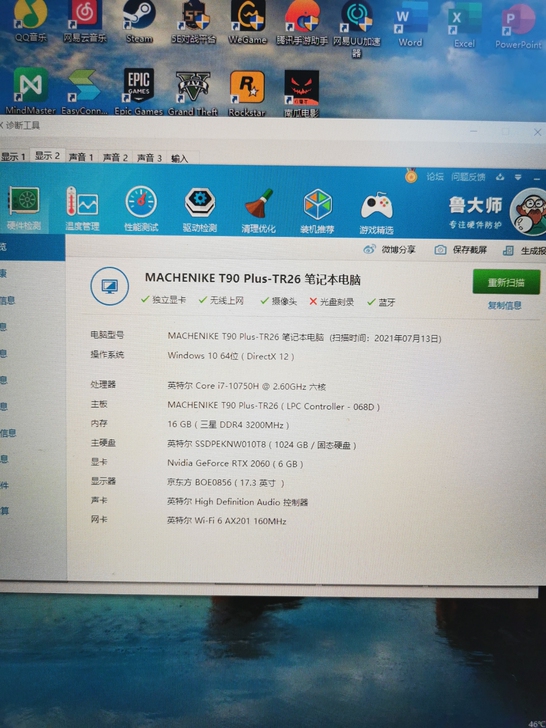This screenshot has width=546, height=728.
Task: Open 清理优化 cleanup optimization
Action: (x=259, y=211)
